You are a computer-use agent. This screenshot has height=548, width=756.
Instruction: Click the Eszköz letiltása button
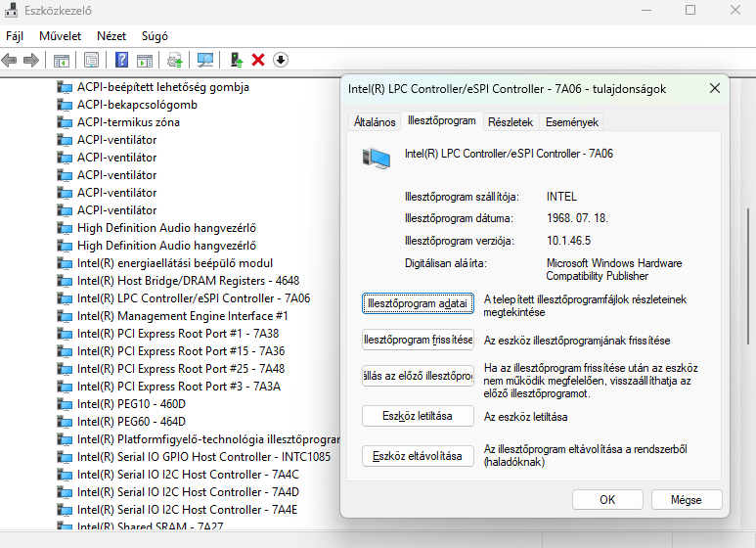[x=418, y=416]
